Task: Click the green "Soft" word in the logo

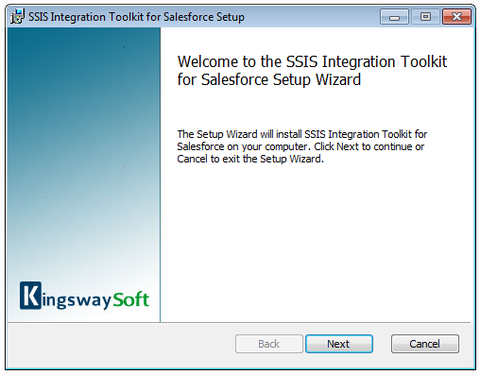Action: coord(131,299)
